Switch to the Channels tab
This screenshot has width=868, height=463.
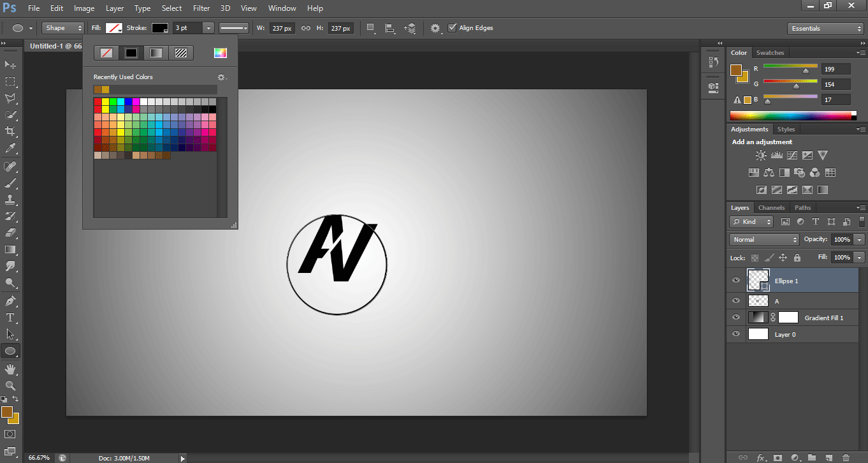tap(771, 208)
